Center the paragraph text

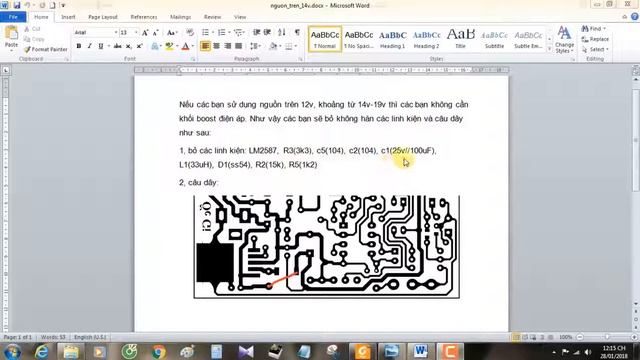[216, 46]
